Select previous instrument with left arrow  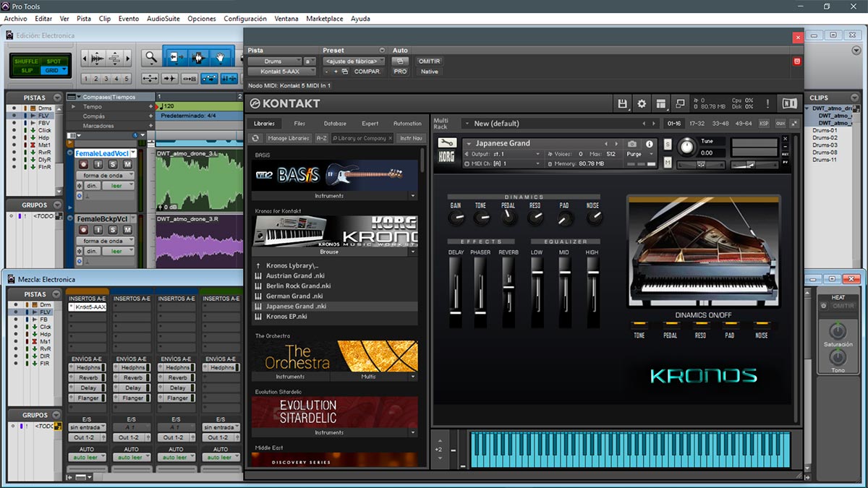(607, 143)
